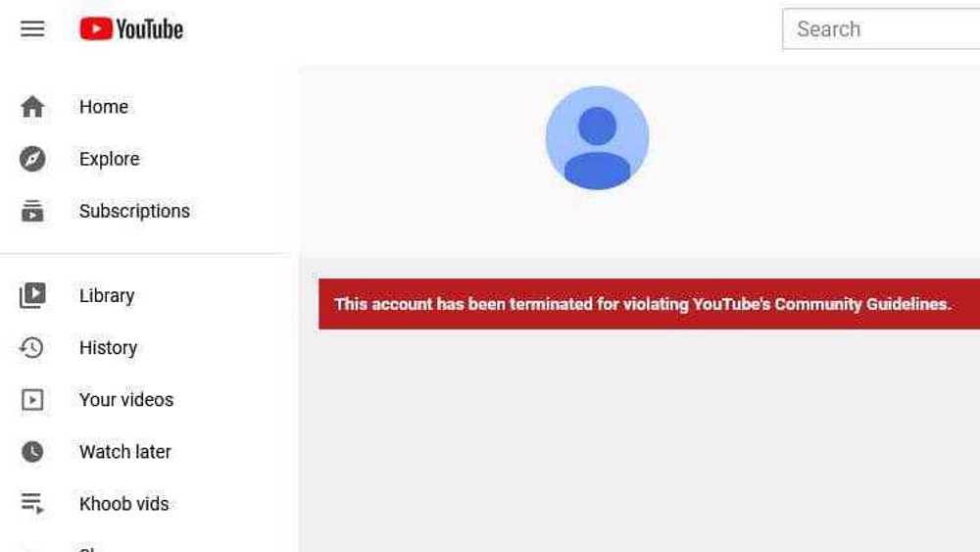The width and height of the screenshot is (980, 552).
Task: Open History text entry
Action: click(x=108, y=348)
